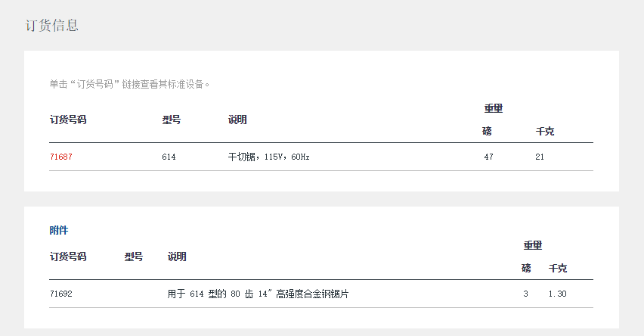
Task: Click the 附件 section heading
Action: click(x=59, y=230)
